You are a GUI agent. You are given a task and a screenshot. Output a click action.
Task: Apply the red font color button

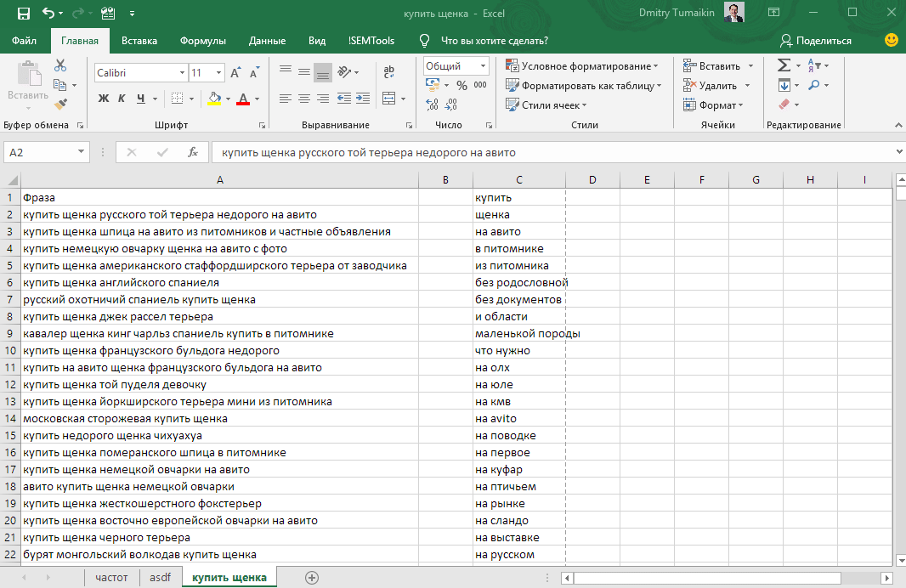pyautogui.click(x=243, y=99)
